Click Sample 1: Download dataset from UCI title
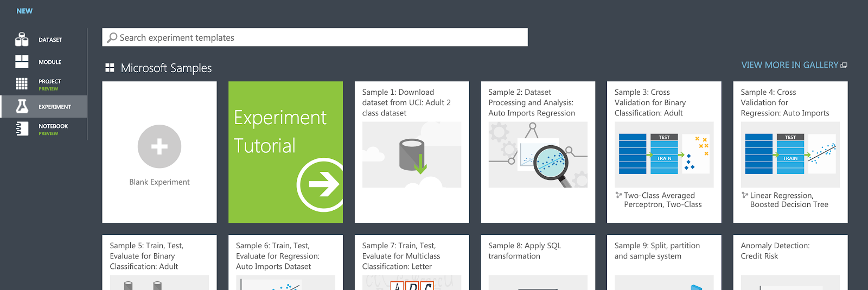 [406, 102]
